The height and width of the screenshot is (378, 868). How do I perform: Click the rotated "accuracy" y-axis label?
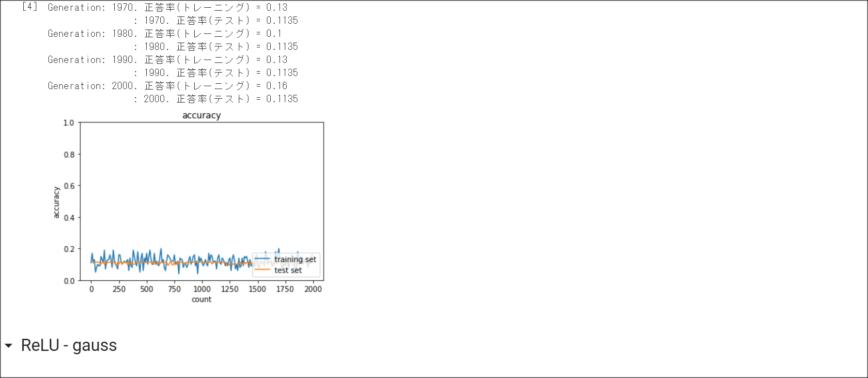(x=56, y=202)
